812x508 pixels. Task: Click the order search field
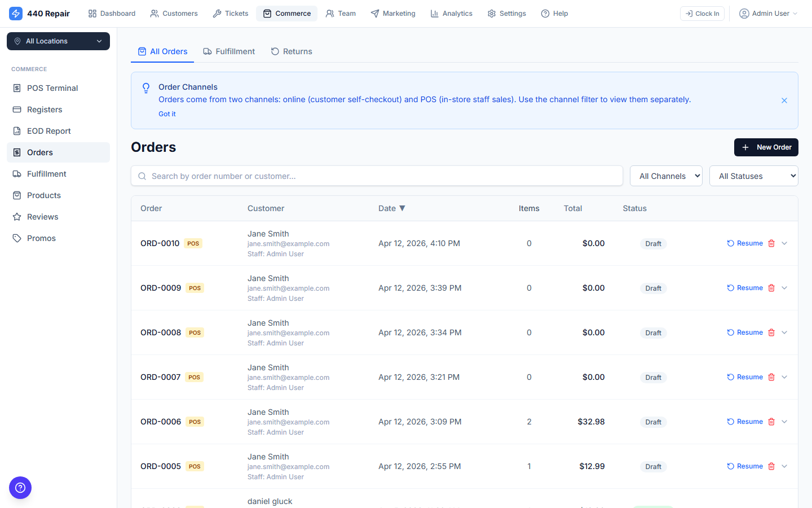[x=377, y=176]
